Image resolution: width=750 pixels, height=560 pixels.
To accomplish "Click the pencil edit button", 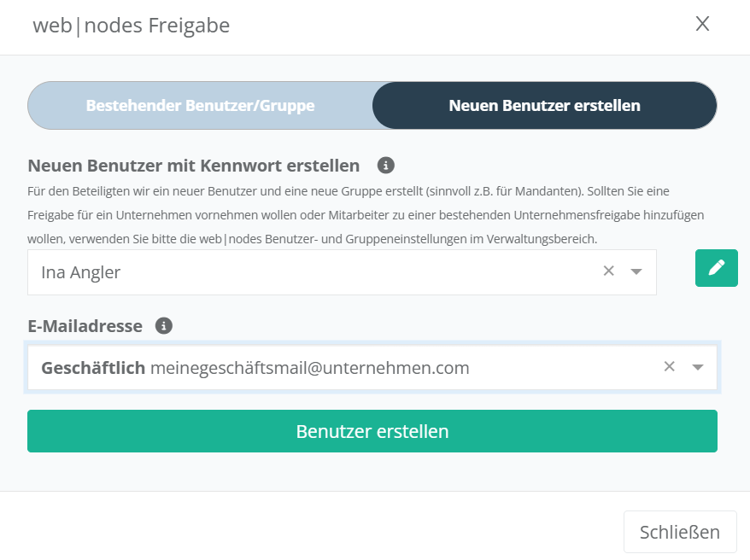I will click(x=716, y=268).
